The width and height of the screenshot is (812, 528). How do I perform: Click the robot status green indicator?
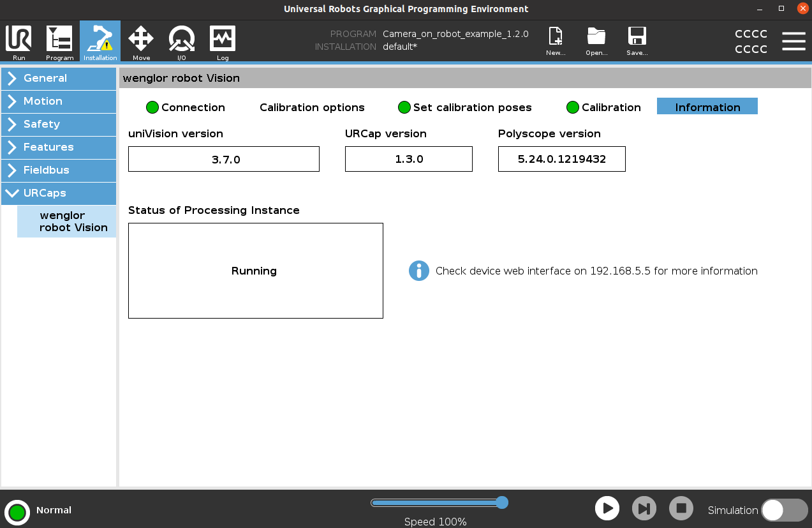17,512
